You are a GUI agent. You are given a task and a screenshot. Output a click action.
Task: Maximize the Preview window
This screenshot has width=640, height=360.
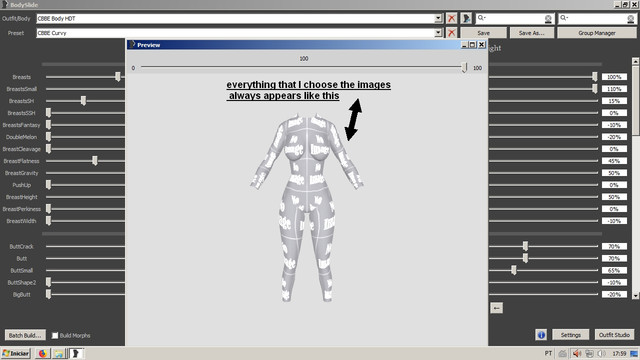[x=473, y=45]
